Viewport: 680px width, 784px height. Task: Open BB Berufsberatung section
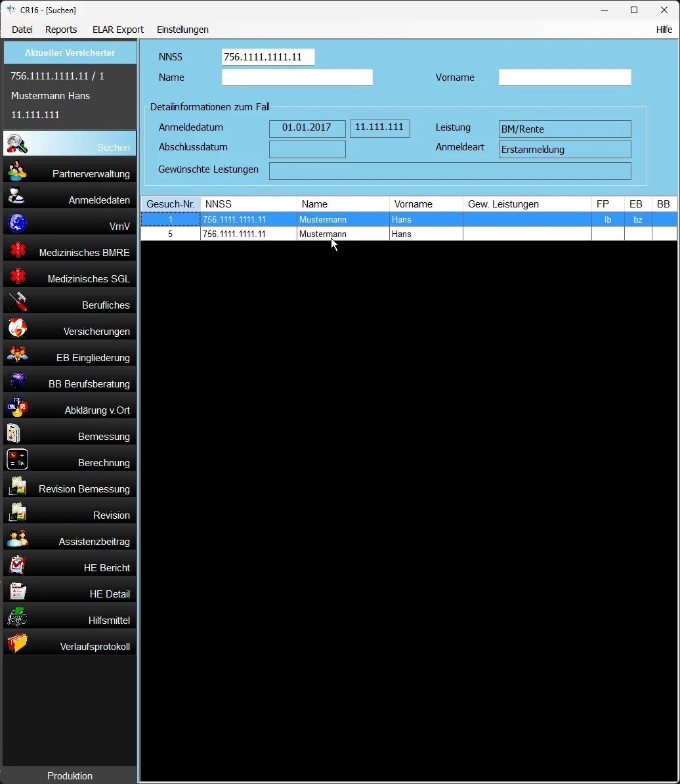pyautogui.click(x=70, y=380)
